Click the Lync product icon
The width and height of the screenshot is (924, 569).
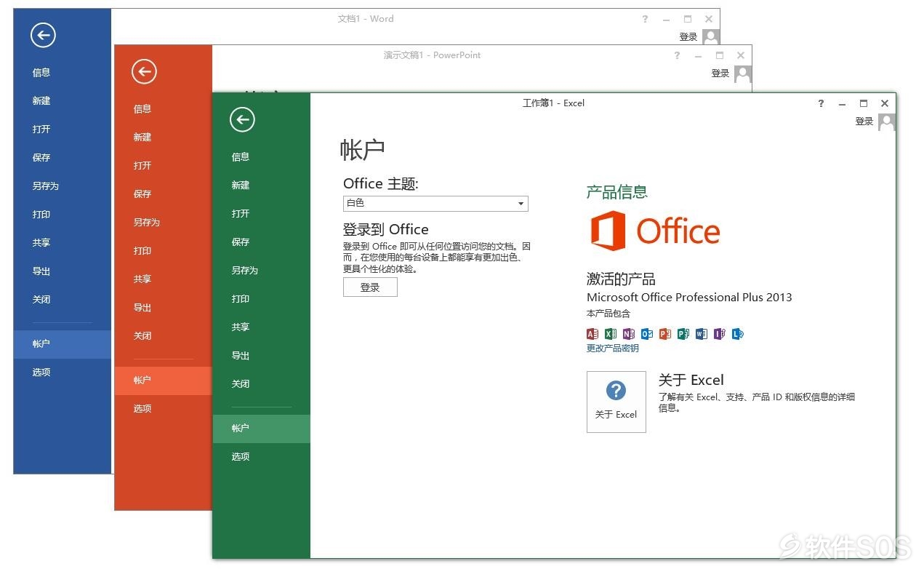point(738,334)
